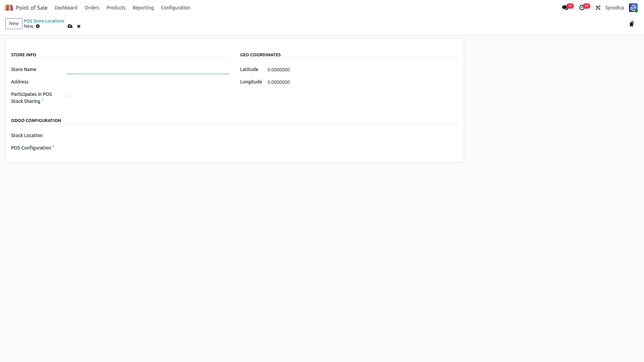Focus the Store Name input field

(148, 69)
